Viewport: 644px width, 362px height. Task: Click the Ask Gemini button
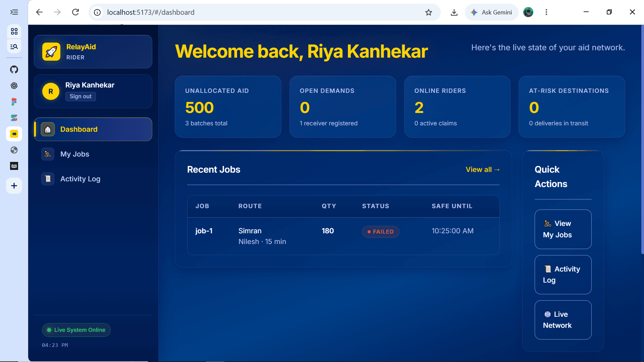pyautogui.click(x=491, y=12)
